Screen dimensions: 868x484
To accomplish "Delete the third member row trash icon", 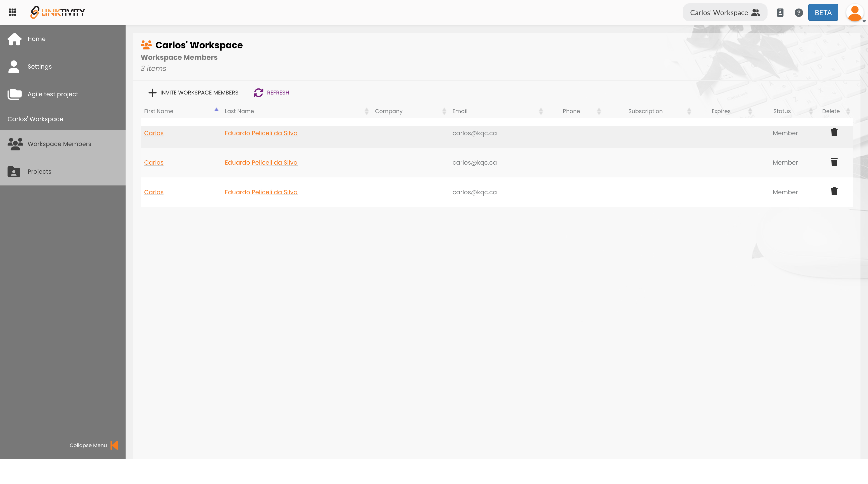I will [x=834, y=191].
